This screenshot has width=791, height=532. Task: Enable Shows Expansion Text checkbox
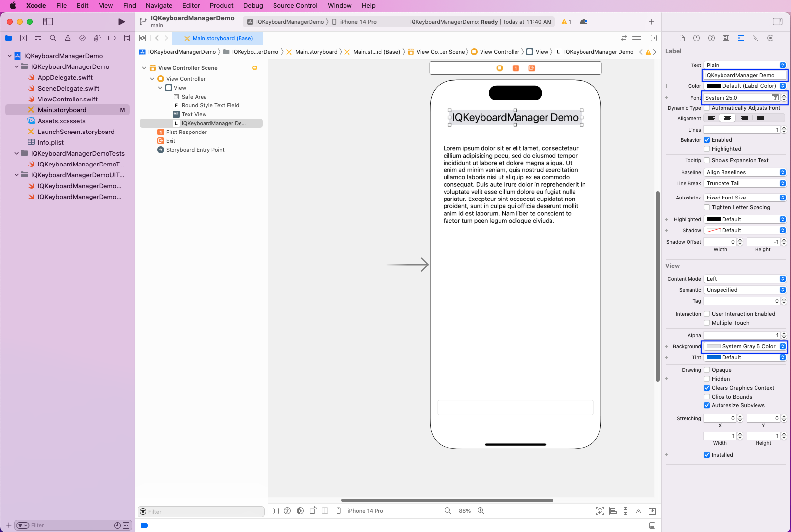point(707,160)
